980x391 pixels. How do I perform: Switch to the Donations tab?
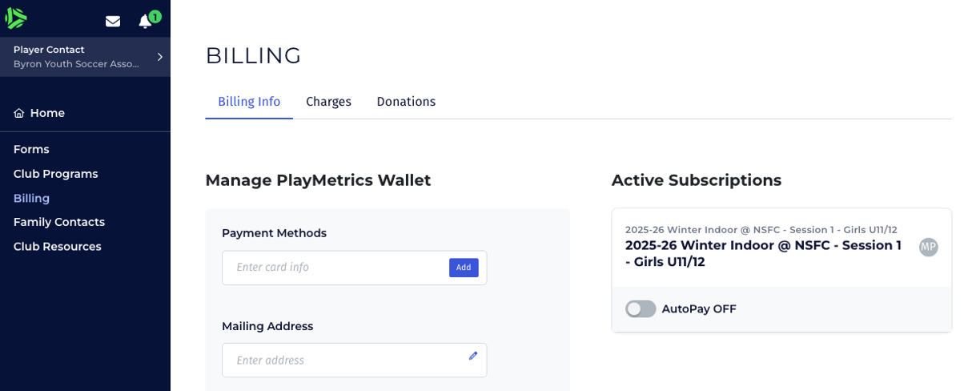click(406, 102)
